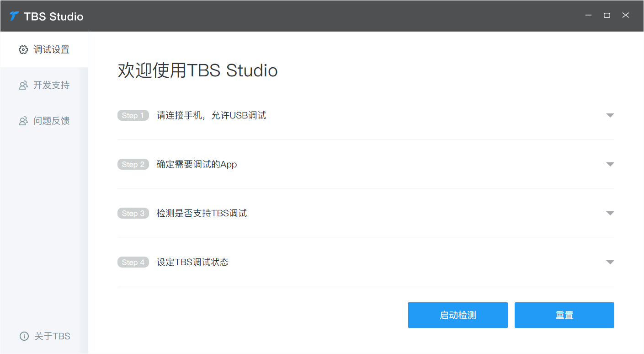Expand the Step 1 USB调试 section
644x354 pixels.
[x=610, y=115]
